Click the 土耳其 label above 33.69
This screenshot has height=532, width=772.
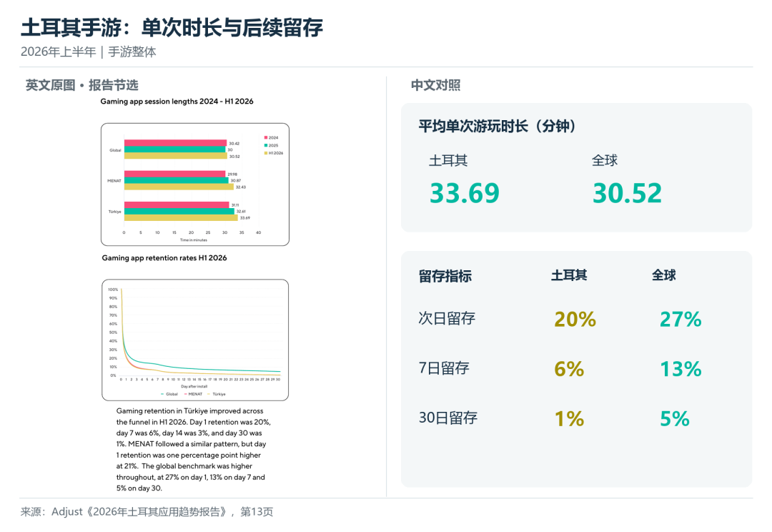pyautogui.click(x=448, y=161)
